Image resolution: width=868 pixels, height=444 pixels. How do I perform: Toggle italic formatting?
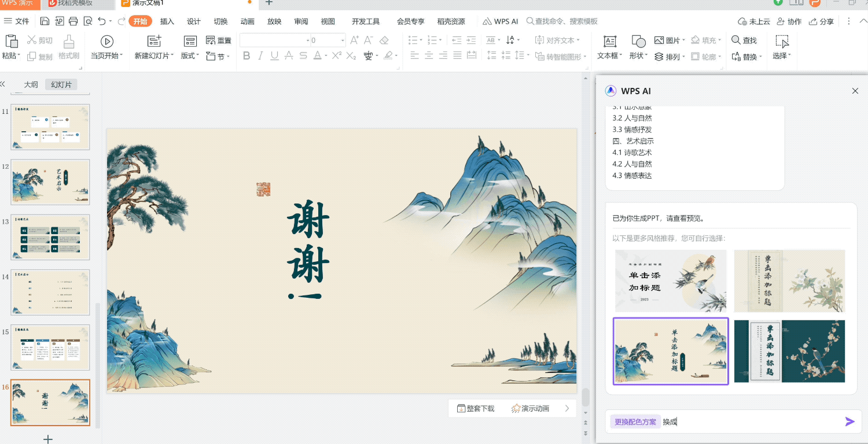click(260, 55)
